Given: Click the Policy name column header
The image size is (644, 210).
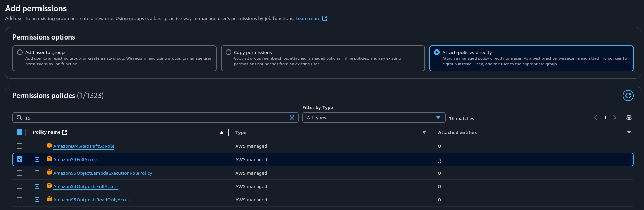Looking at the screenshot, I should [x=47, y=132].
